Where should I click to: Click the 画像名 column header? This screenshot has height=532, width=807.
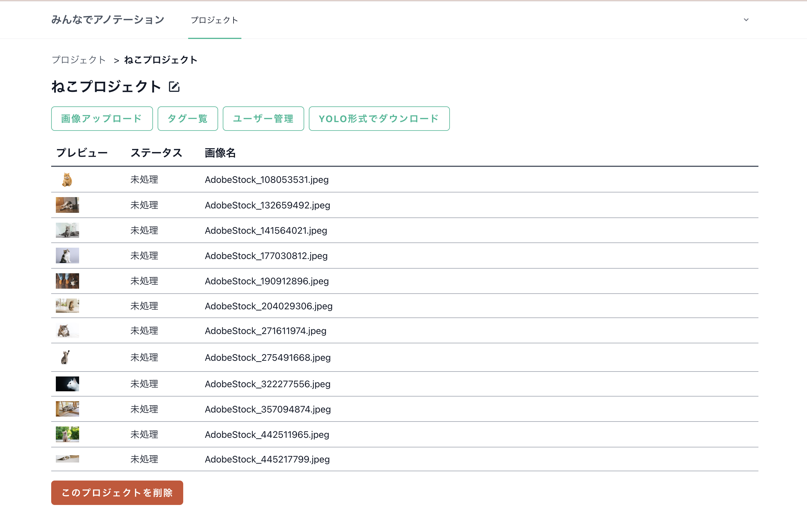220,153
